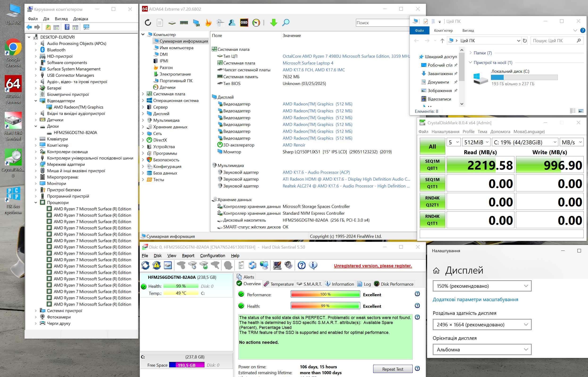The width and height of the screenshot is (588, 377).
Task: Click the help icon next to Performance bar
Action: tap(417, 294)
